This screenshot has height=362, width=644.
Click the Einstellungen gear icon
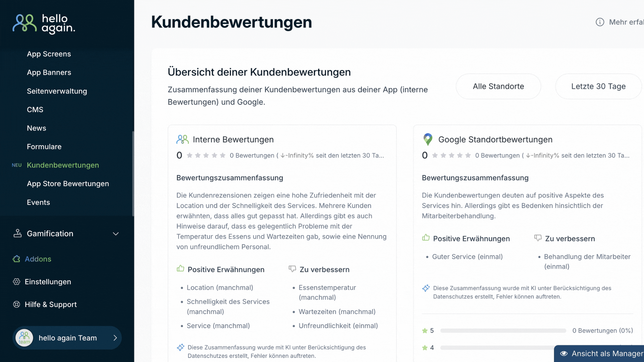(16, 282)
